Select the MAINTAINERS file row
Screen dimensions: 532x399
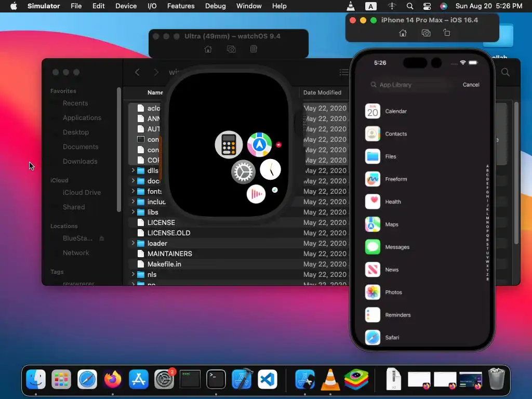[x=238, y=254]
